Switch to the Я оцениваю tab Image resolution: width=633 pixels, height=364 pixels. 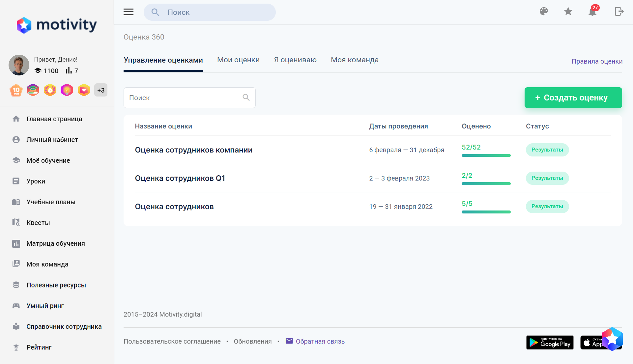tap(295, 60)
